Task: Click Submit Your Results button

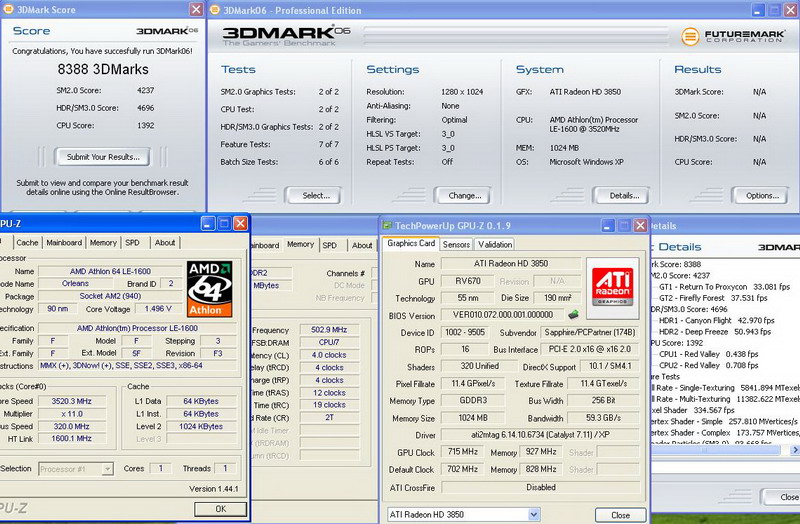Action: (103, 157)
